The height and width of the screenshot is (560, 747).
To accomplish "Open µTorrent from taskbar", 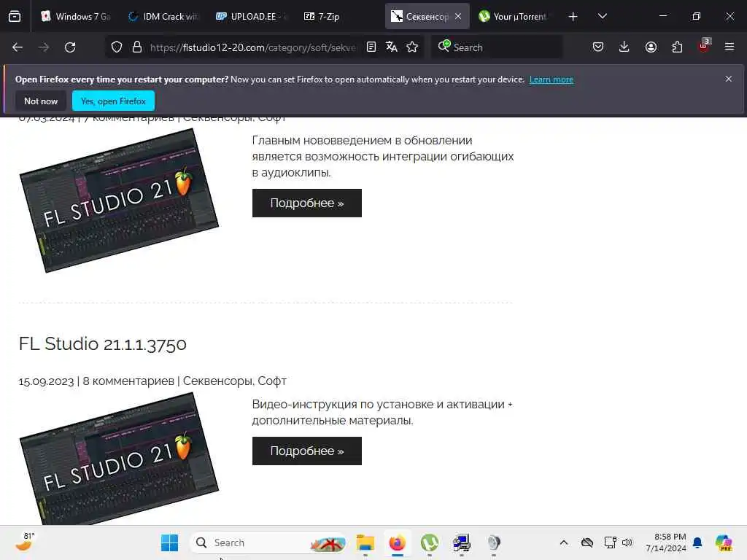I will point(429,542).
